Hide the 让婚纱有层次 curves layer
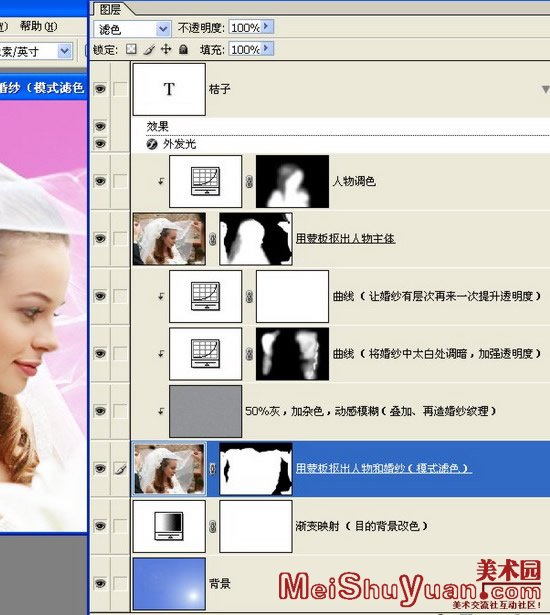The width and height of the screenshot is (550, 615). click(x=100, y=296)
